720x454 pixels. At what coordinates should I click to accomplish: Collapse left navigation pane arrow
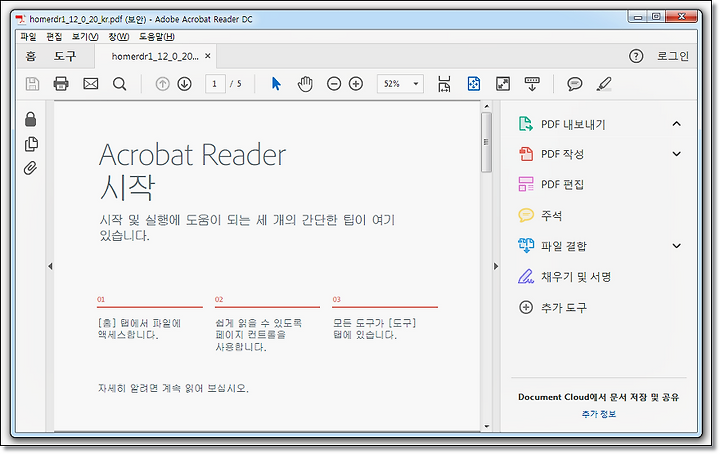click(50, 266)
